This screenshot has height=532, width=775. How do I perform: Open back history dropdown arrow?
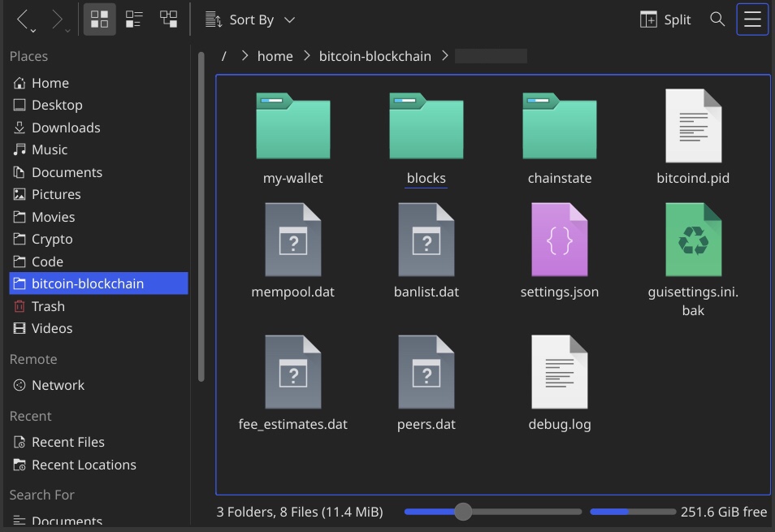point(33,31)
